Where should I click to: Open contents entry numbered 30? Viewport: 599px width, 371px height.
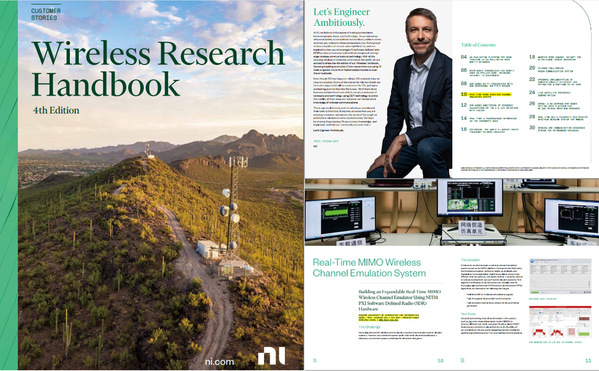[558, 128]
